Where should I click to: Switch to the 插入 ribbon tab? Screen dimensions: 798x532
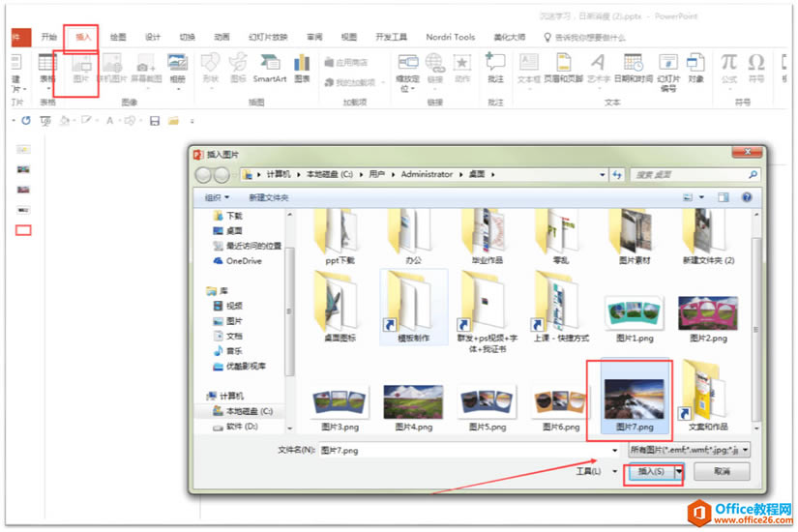83,37
